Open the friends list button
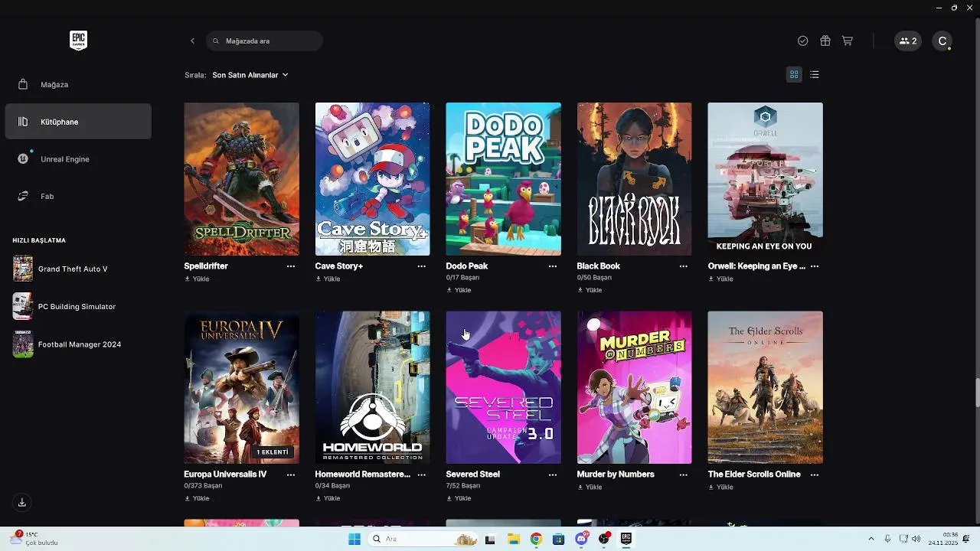The width and height of the screenshot is (980, 551). pos(907,41)
